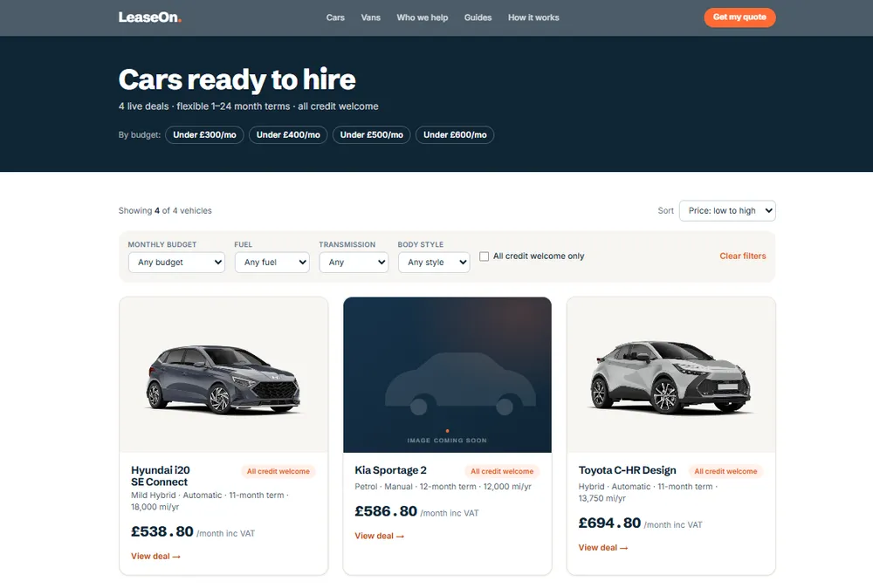Open the Cars menu item

pyautogui.click(x=335, y=17)
